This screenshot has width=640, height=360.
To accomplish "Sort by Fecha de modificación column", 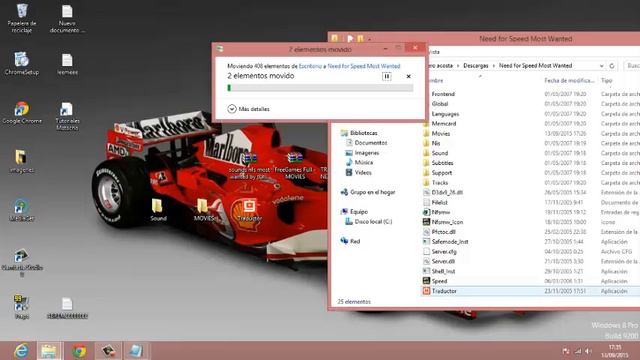I will click(569, 81).
